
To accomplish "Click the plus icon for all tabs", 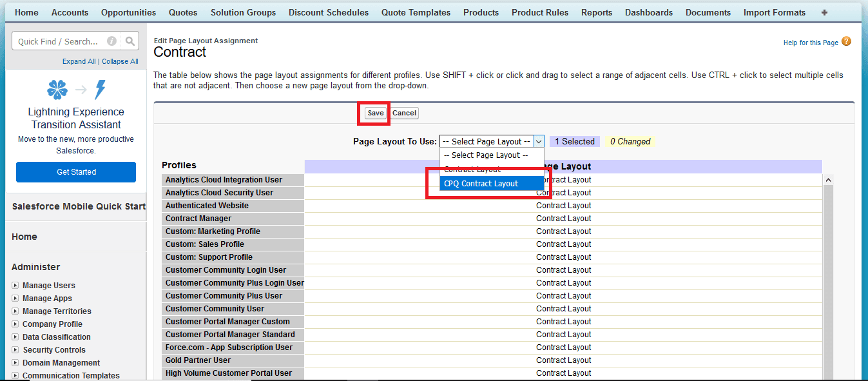I will coord(824,12).
